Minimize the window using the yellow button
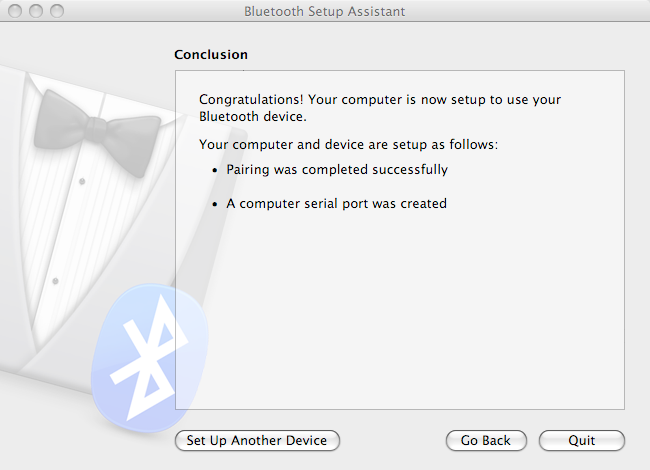 click(36, 12)
